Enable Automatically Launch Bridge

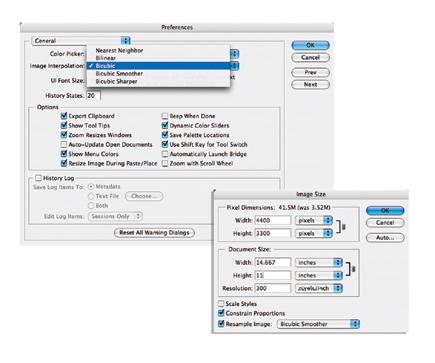[165, 154]
